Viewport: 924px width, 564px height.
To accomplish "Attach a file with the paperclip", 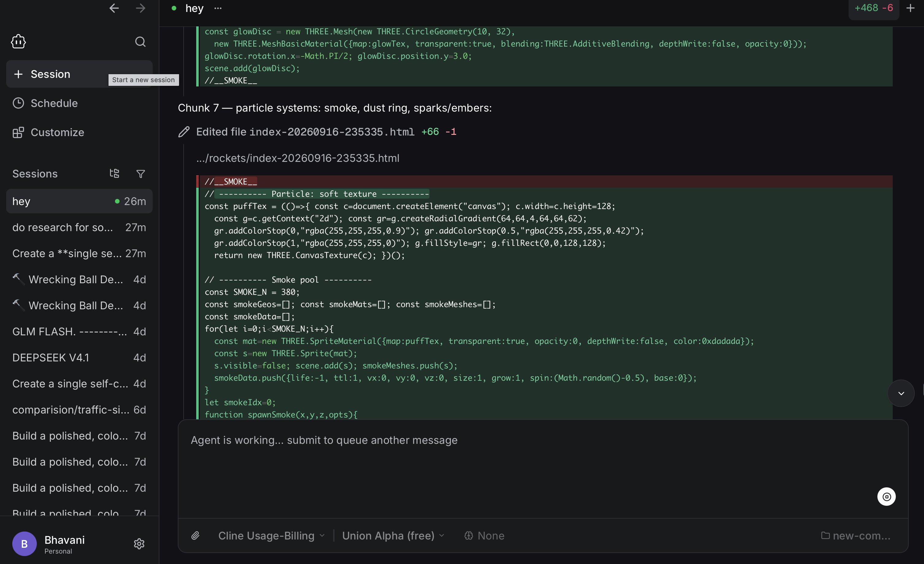I will [x=195, y=535].
